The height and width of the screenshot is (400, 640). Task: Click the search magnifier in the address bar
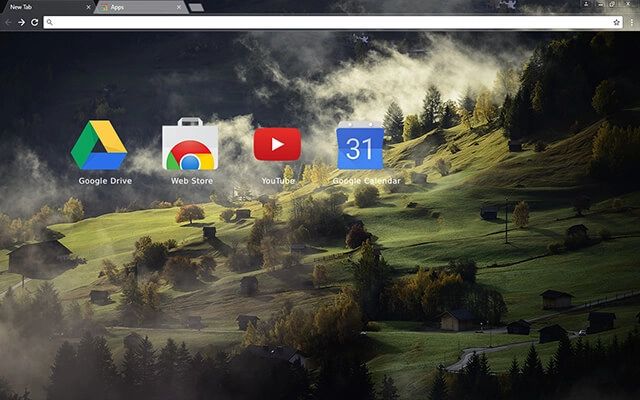[x=49, y=22]
